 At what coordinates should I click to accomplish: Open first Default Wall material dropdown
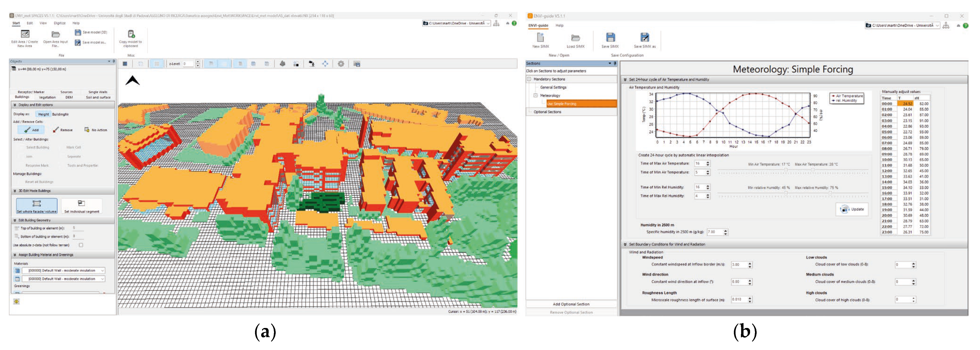[102, 271]
